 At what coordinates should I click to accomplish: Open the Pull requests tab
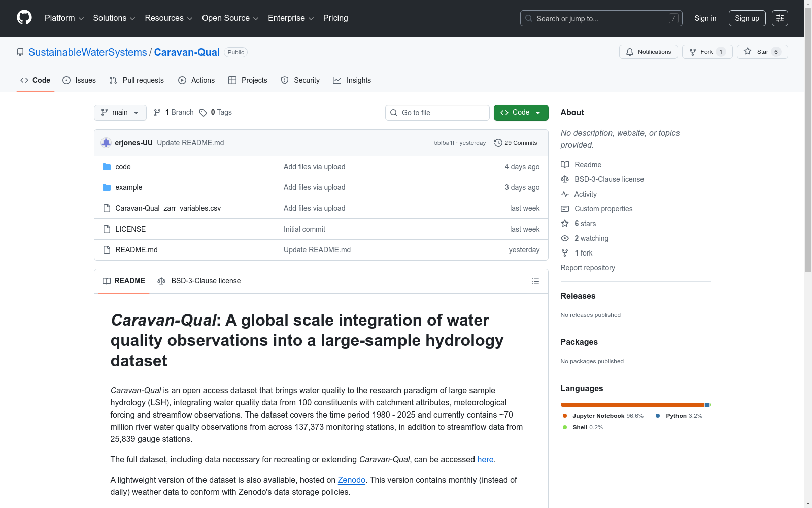(137, 80)
